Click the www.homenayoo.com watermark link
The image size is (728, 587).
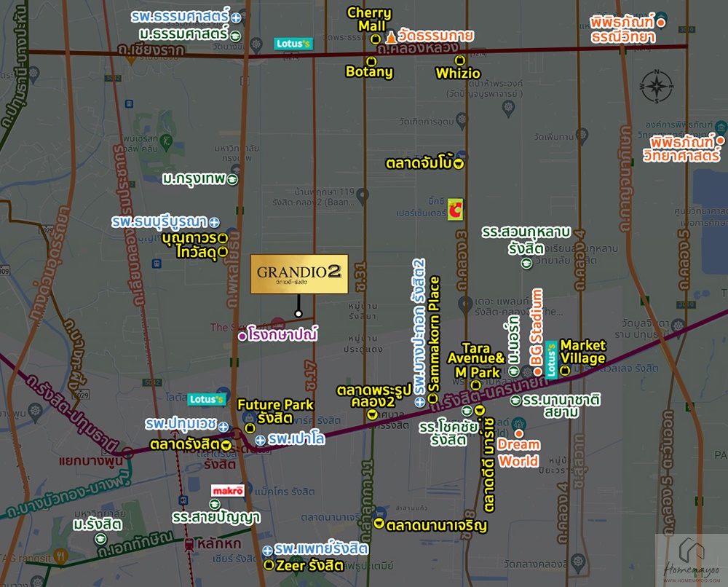[692, 580]
